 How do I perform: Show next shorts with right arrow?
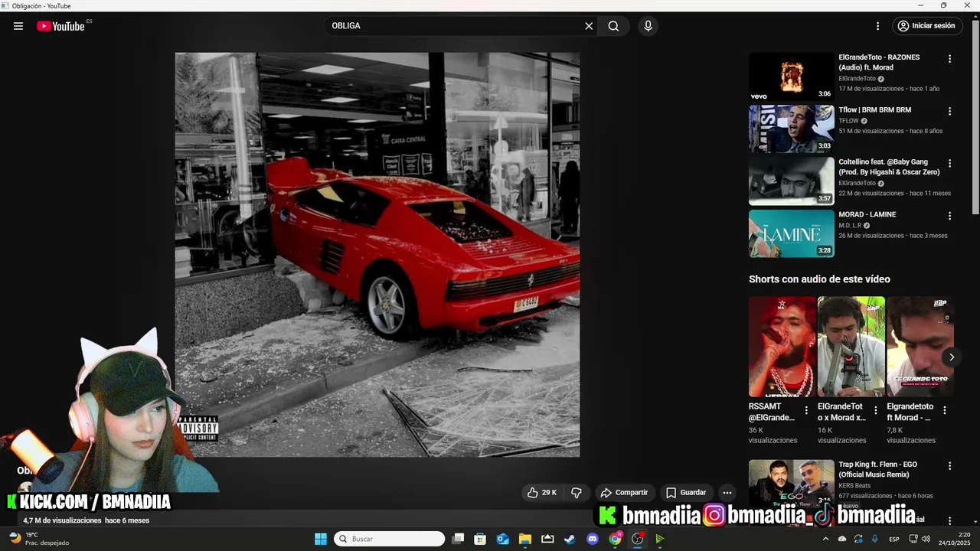[x=952, y=357]
